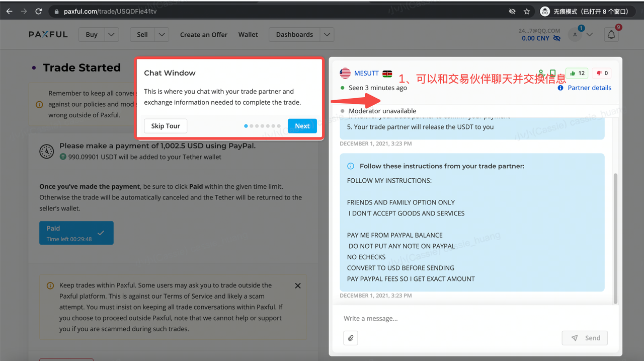Click the first tour progress dot
Viewport: 644px width, 361px height.
(246, 126)
